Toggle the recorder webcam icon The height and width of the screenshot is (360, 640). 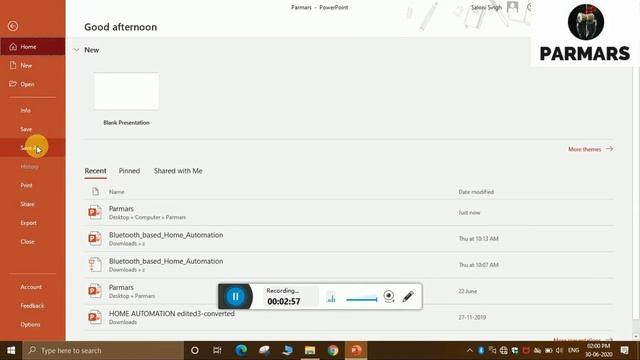[x=389, y=296]
